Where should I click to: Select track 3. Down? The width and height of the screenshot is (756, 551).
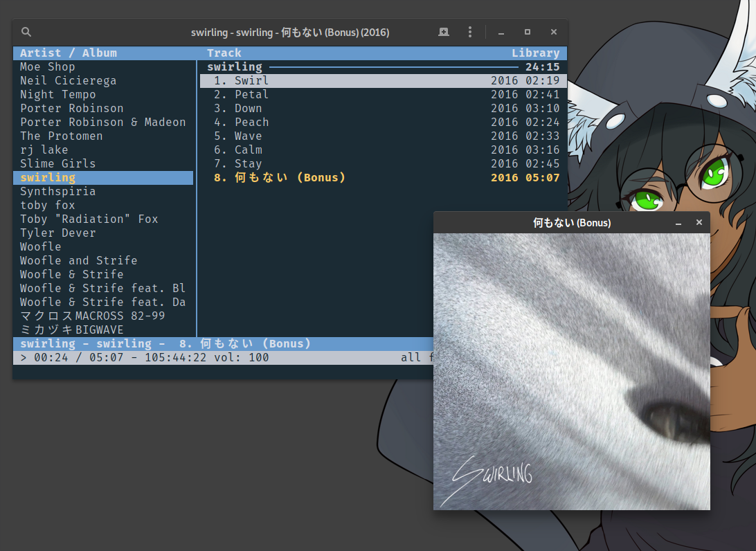[x=384, y=109]
